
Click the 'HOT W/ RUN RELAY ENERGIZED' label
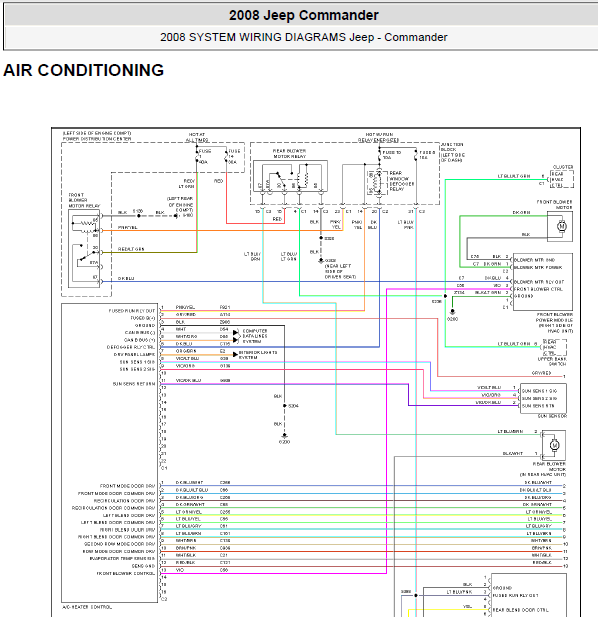pyautogui.click(x=378, y=137)
